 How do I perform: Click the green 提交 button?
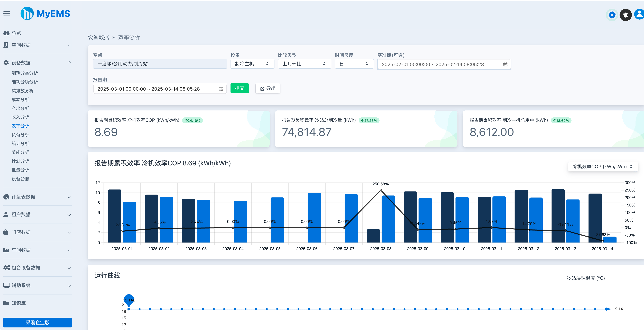tap(239, 88)
